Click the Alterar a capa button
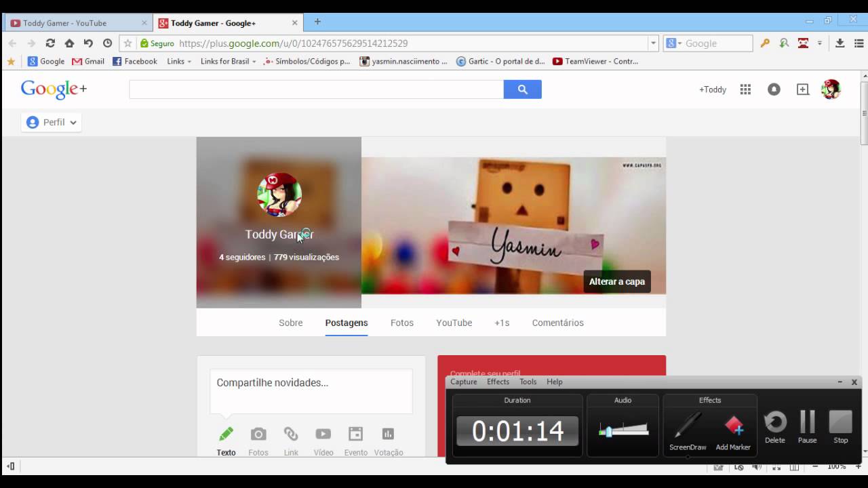868x488 pixels. pos(617,281)
